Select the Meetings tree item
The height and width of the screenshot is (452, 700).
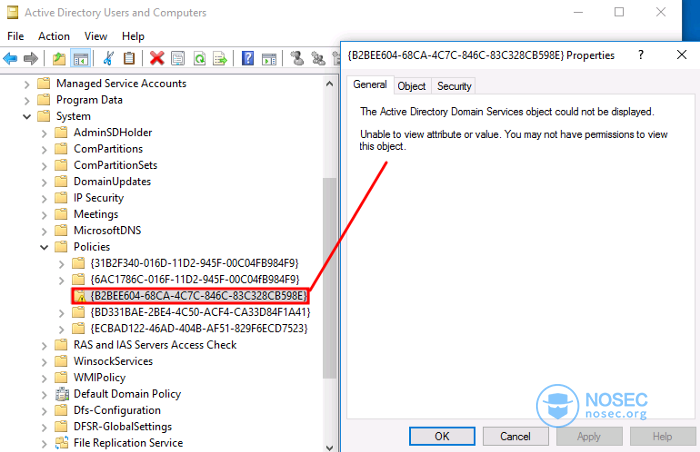96,214
